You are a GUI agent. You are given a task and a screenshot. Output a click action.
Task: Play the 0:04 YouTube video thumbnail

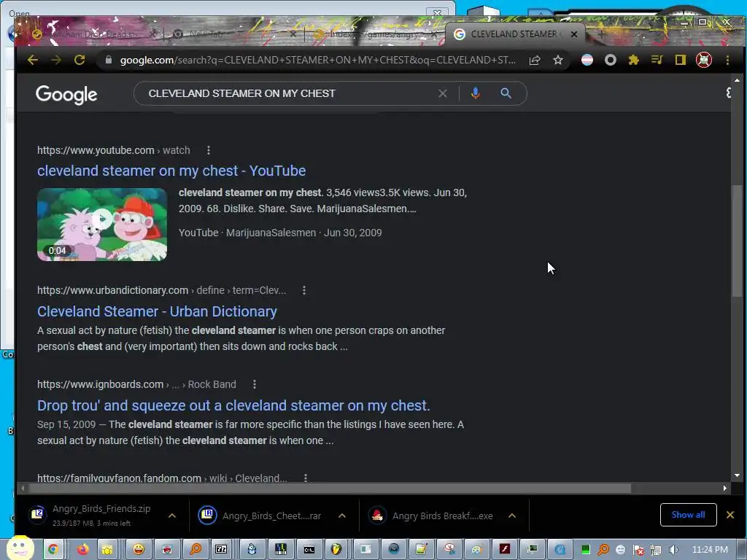[x=102, y=225]
